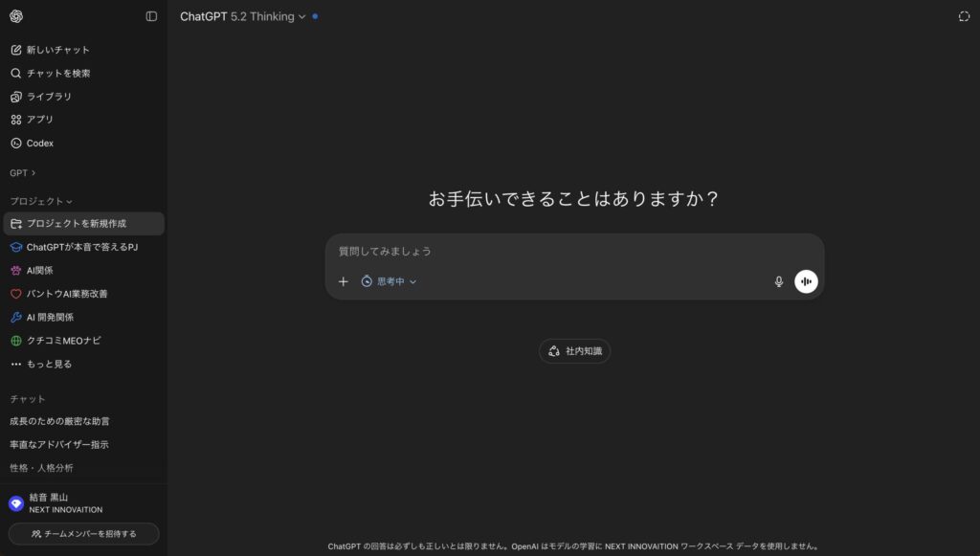This screenshot has width=980, height=556.
Task: Open Codex from the sidebar
Action: click(39, 144)
